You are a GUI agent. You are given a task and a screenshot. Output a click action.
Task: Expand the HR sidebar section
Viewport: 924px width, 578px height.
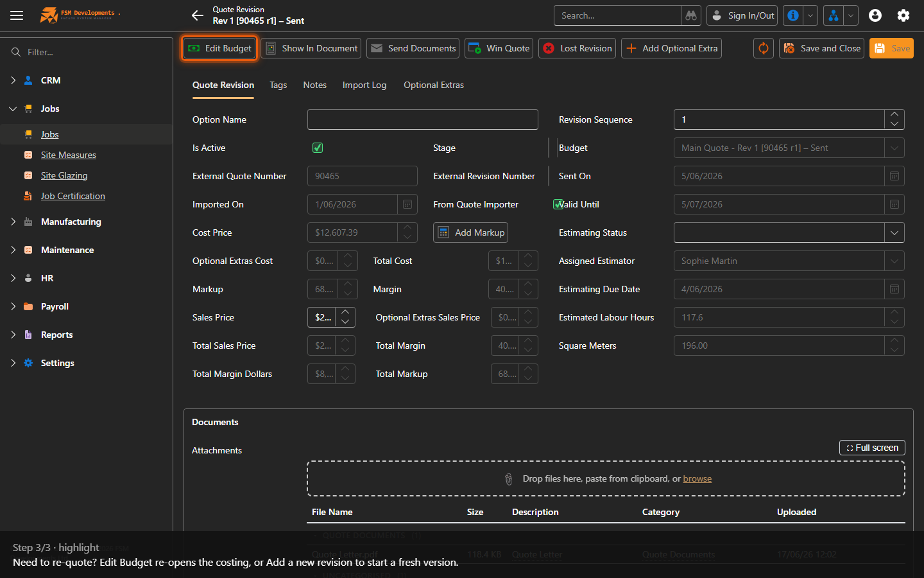tap(13, 278)
